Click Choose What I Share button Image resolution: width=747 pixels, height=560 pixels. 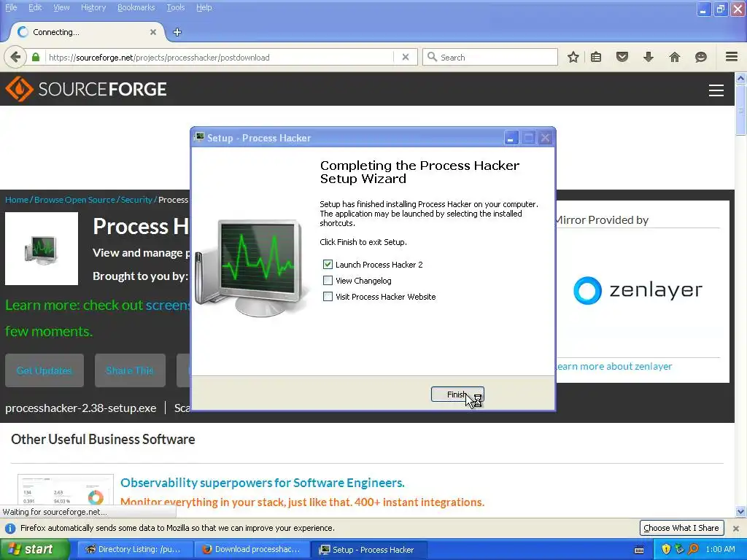[681, 528]
